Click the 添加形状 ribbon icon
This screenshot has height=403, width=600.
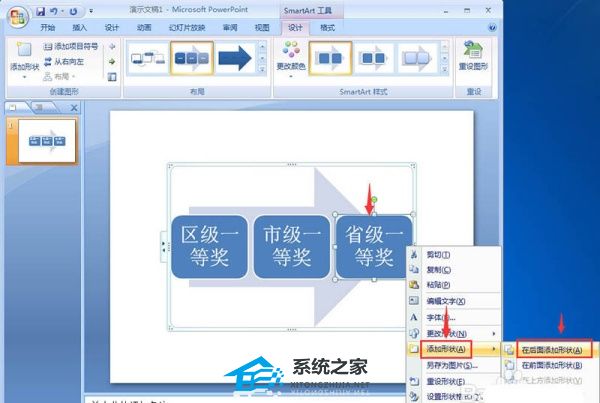point(24,51)
